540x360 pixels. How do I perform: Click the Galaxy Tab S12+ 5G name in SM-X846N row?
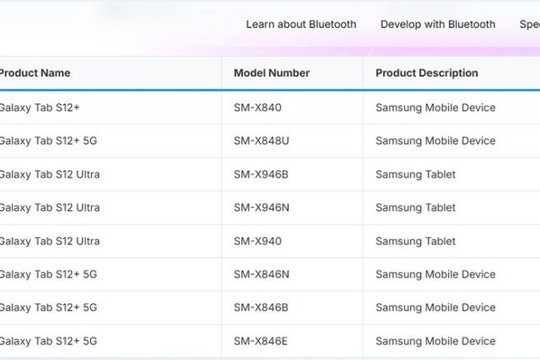[x=49, y=275]
